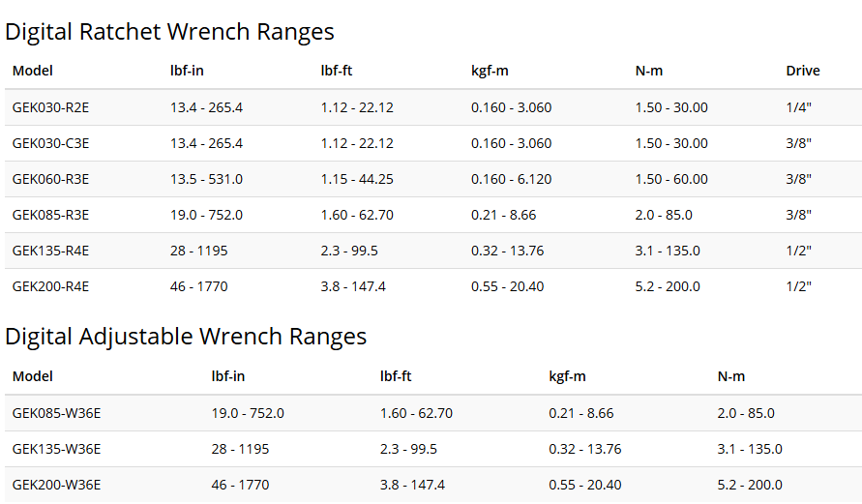Image resolution: width=862 pixels, height=504 pixels.
Task: Select the 1.50 - 60.00 N-m value
Action: [671, 179]
